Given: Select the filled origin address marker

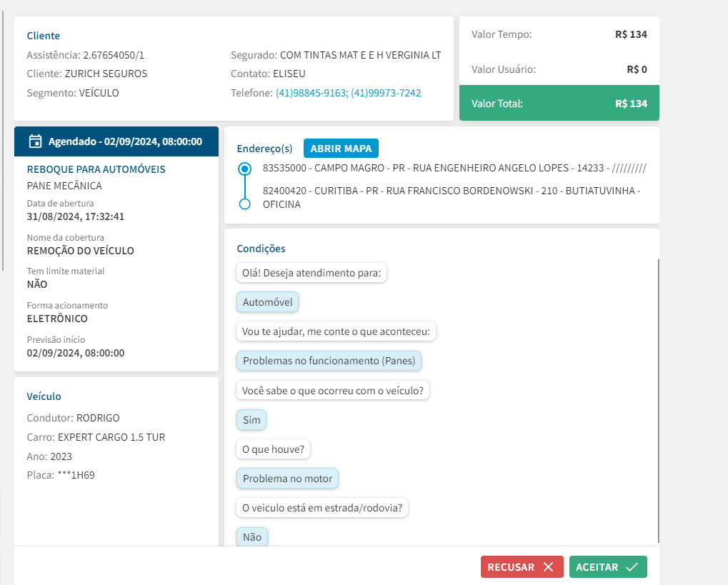Looking at the screenshot, I should click(245, 169).
